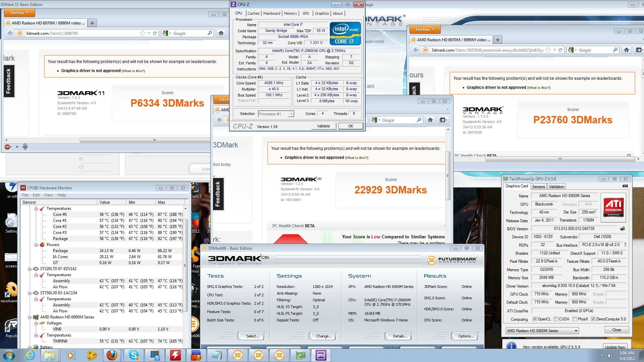Viewport: 644px width, 362px height.
Task: Open Skype from the taskbar
Action: [x=134, y=355]
